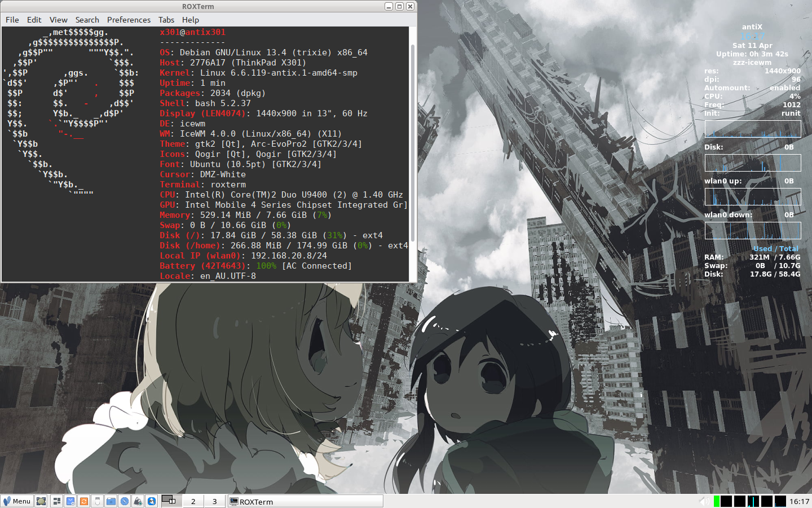The image size is (812, 508).
Task: Click the volume speaker tray icon
Action: (x=705, y=501)
